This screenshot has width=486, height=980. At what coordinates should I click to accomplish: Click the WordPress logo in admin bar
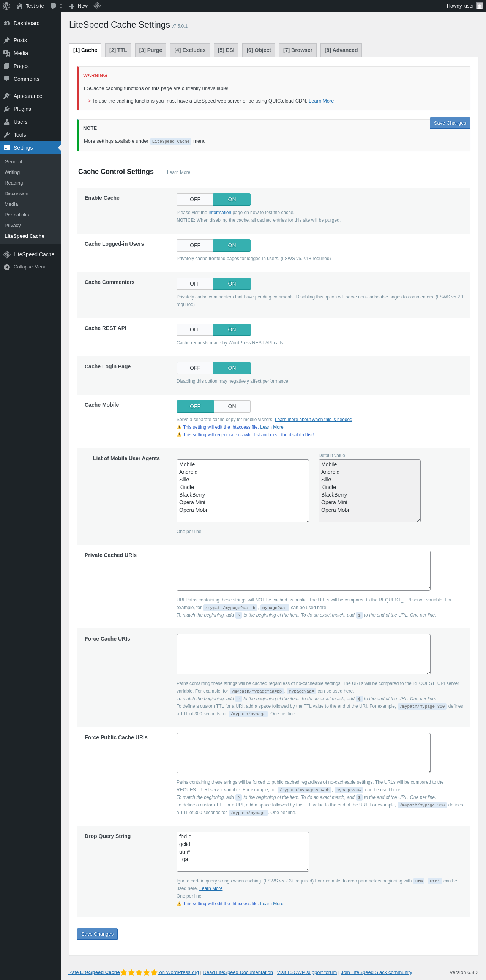6,6
